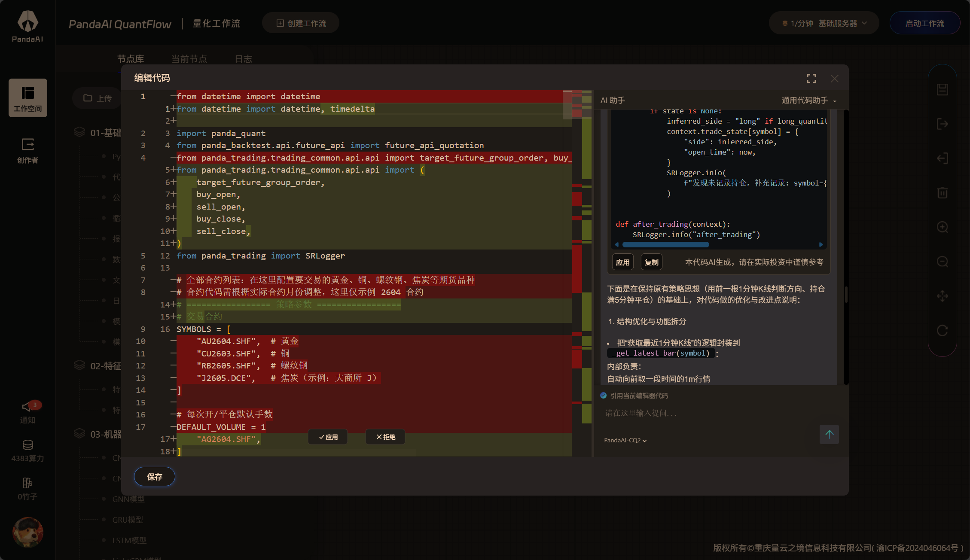Open the 通用代码助手 assistant dropdown

[809, 100]
